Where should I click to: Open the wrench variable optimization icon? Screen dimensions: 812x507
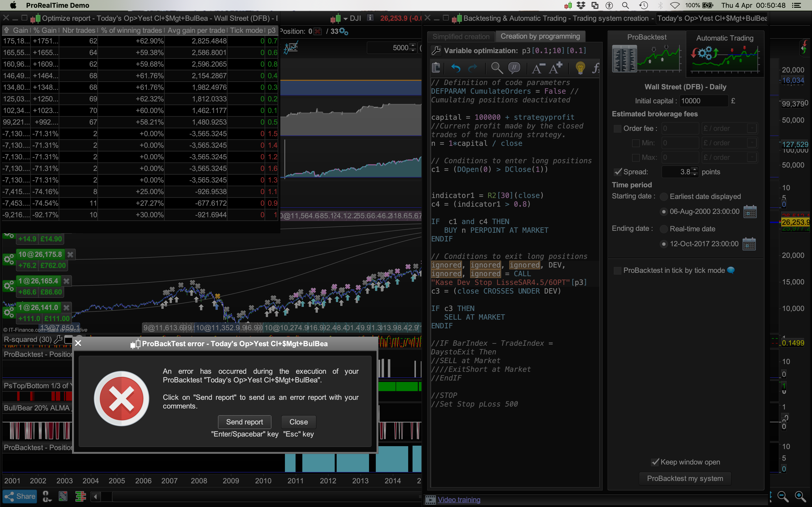click(436, 51)
